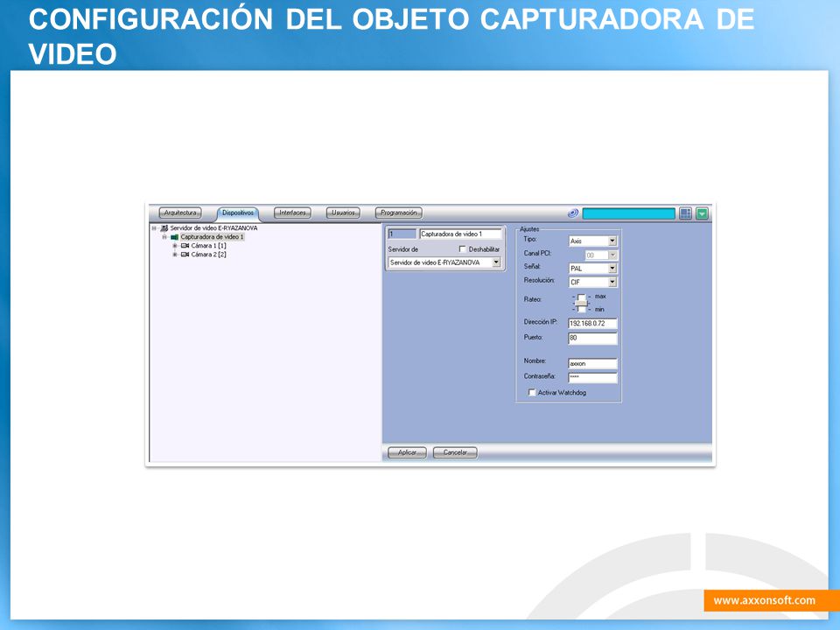Open the Servidor de video E-RYAZANOVA dropdown
The width and height of the screenshot is (840, 630).
444,262
